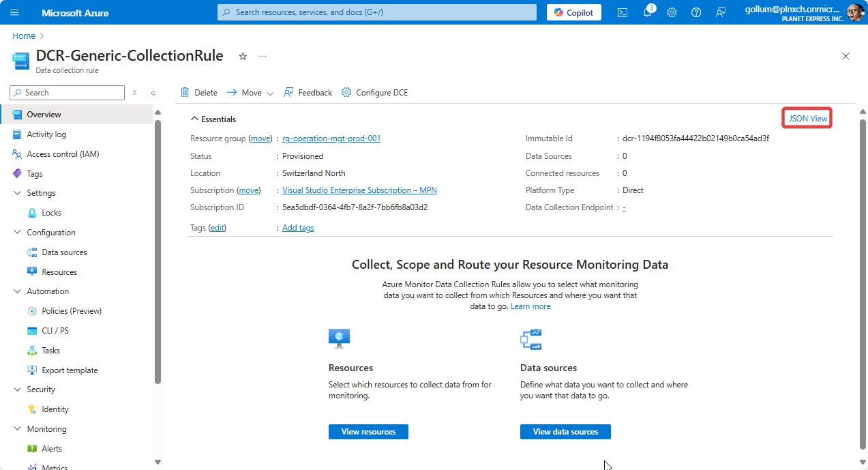Expand the Move dropdown arrow

[270, 93]
